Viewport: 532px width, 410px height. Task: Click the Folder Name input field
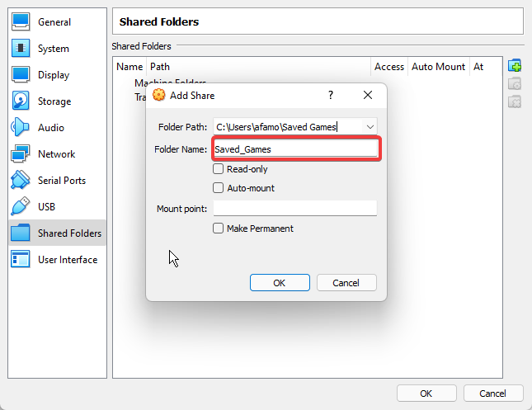click(295, 149)
